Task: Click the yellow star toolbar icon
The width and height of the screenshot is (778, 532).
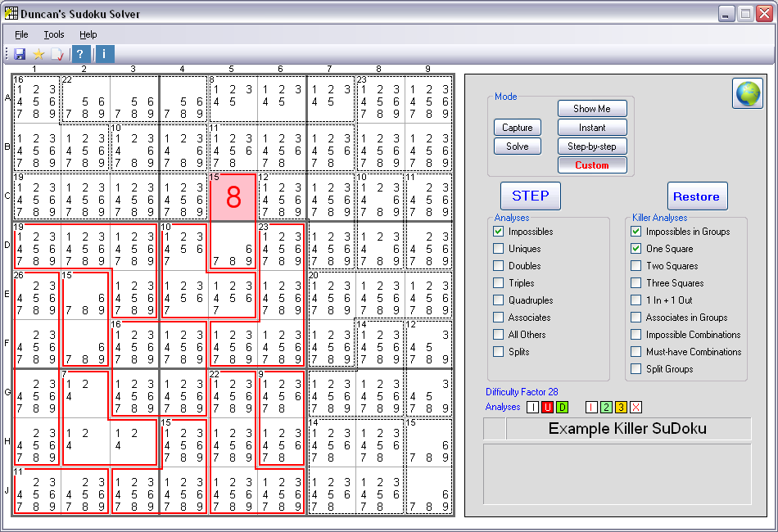Action: (x=38, y=54)
